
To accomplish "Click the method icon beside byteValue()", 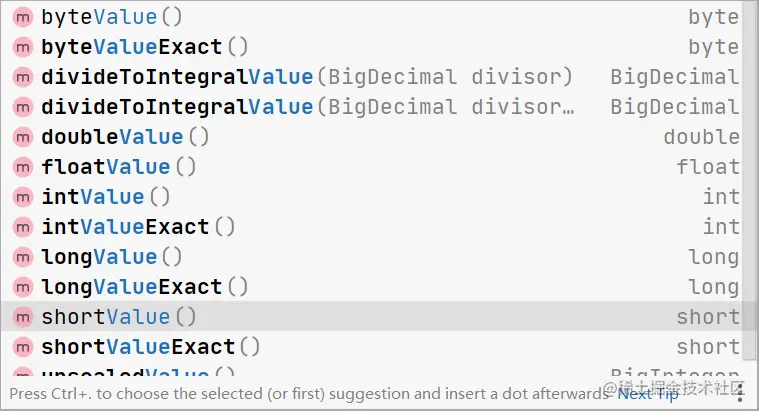I will (23, 17).
